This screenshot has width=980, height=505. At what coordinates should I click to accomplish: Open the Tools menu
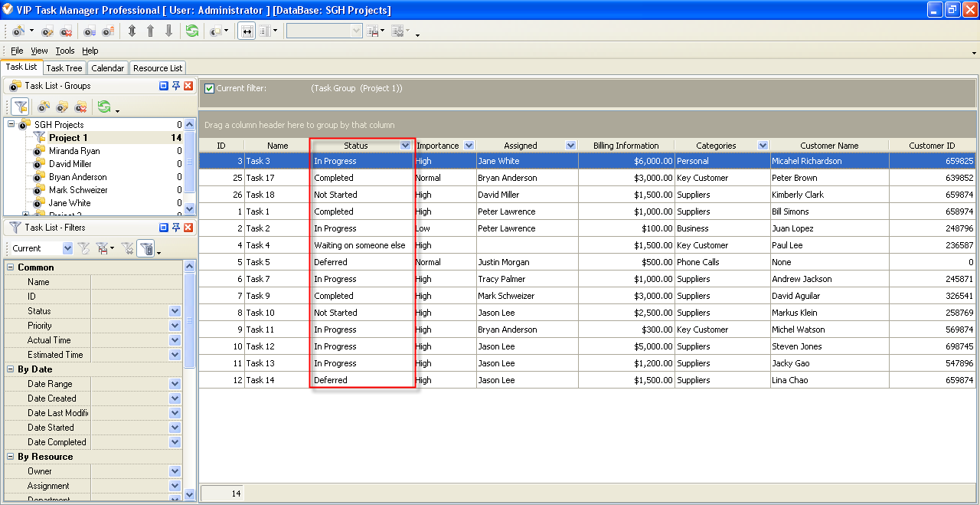(65, 51)
